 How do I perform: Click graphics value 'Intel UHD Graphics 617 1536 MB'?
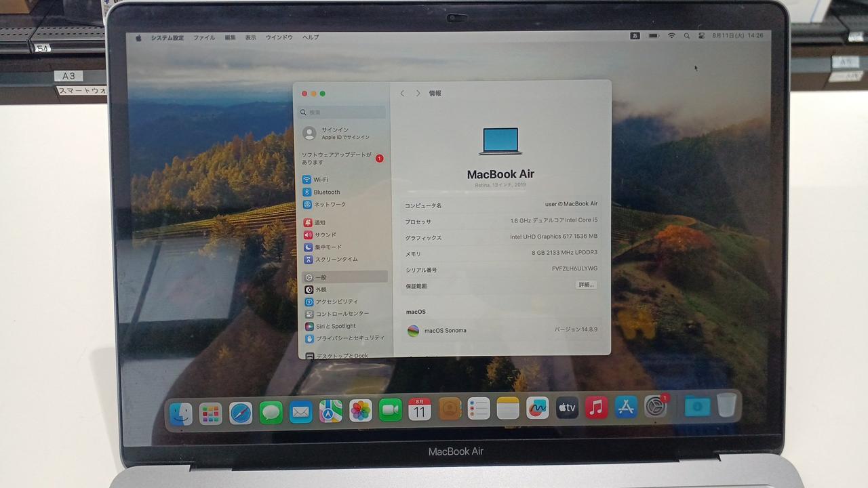pyautogui.click(x=554, y=237)
